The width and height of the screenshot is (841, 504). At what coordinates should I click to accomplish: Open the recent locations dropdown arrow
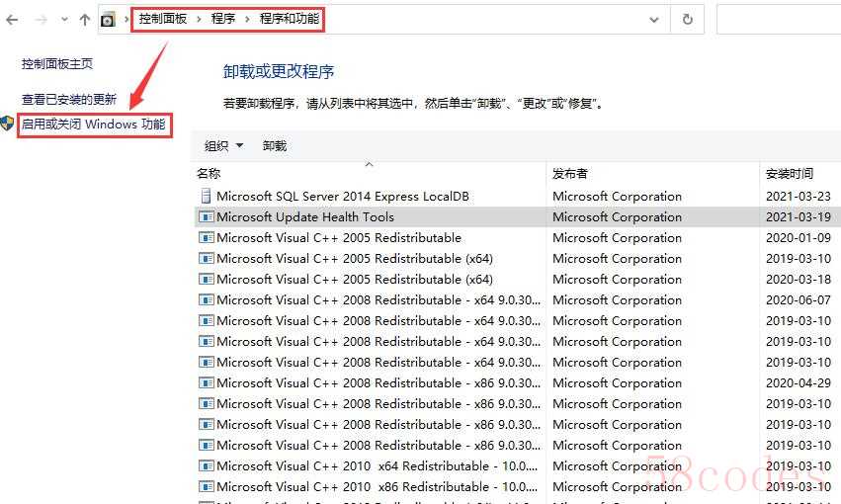click(64, 20)
